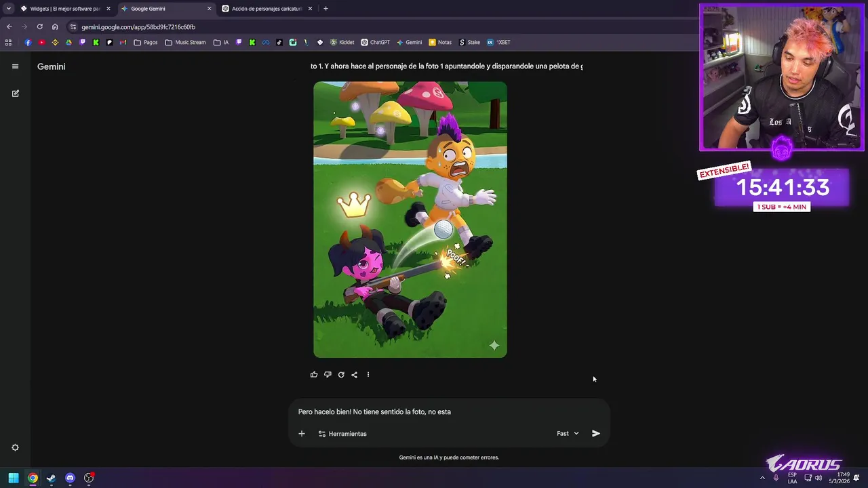Switch to Acción de personajes tab
Screen dimensions: 868x488
(267, 9)
